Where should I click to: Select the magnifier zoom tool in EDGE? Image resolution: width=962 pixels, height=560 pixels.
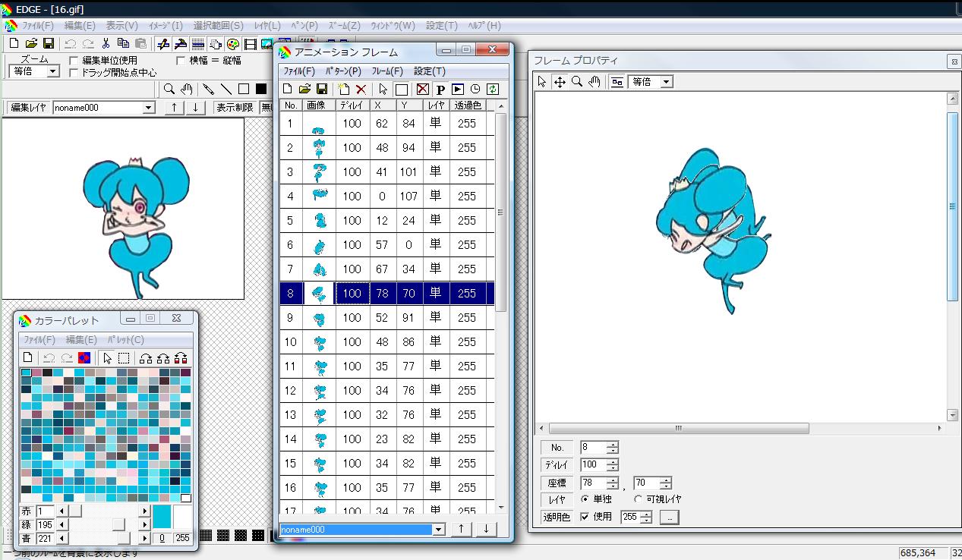[170, 89]
